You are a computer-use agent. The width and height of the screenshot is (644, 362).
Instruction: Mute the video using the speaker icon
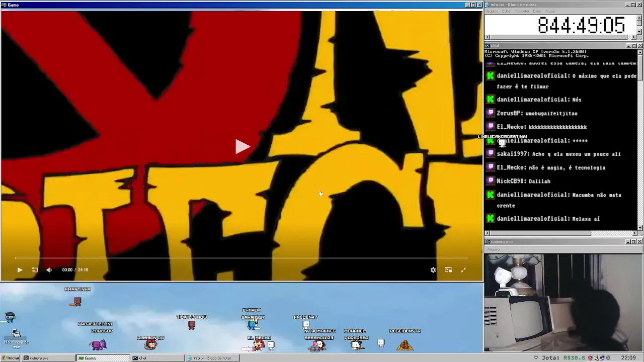49,270
